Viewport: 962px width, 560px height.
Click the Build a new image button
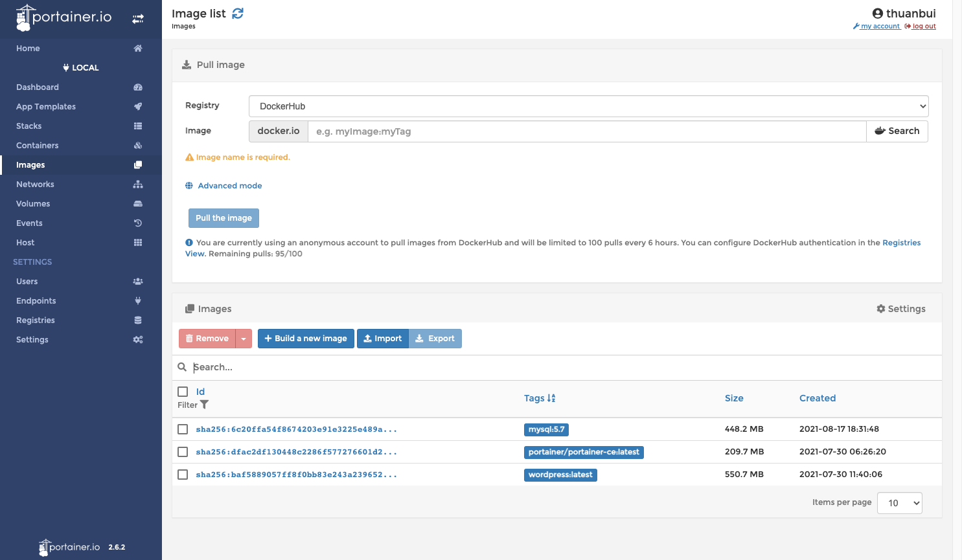(x=306, y=339)
